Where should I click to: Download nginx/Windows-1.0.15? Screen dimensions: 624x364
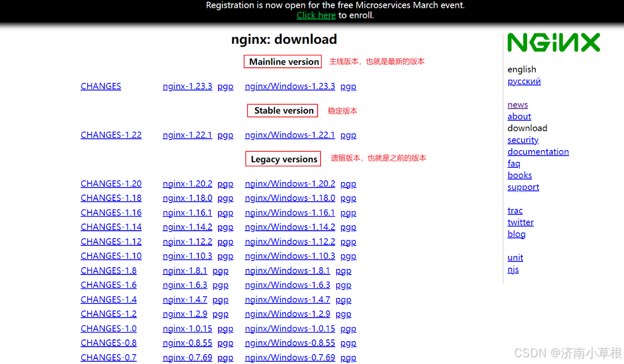[290, 329]
